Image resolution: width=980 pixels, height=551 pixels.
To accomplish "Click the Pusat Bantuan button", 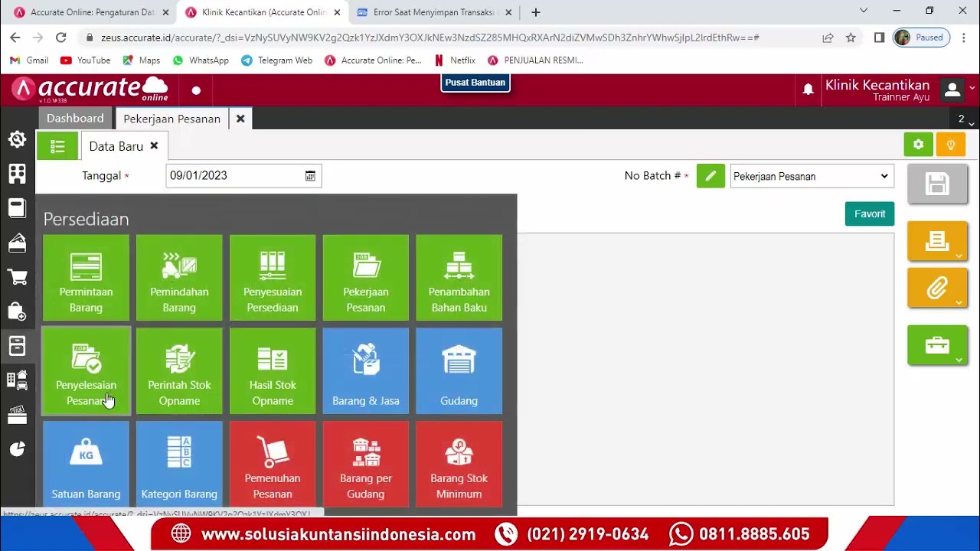I will 475,83.
